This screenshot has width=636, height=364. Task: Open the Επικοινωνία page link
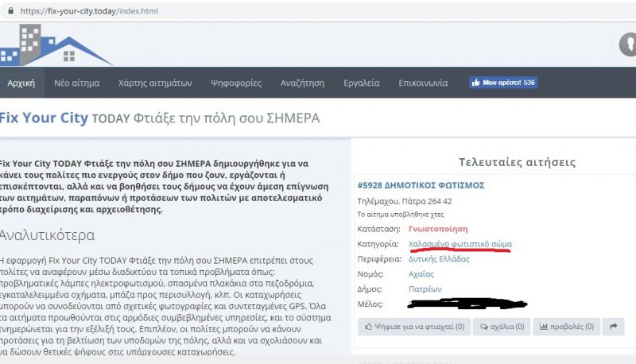click(x=423, y=83)
